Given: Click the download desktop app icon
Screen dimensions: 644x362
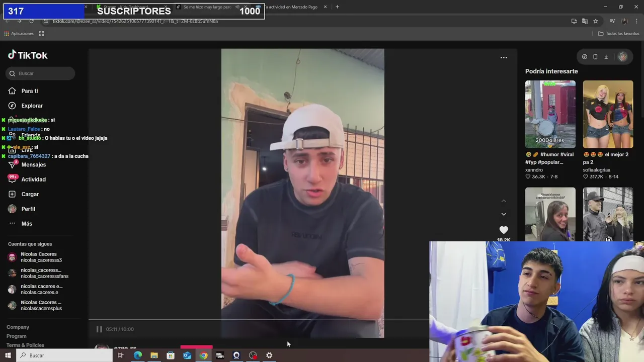Looking at the screenshot, I should (x=606, y=57).
